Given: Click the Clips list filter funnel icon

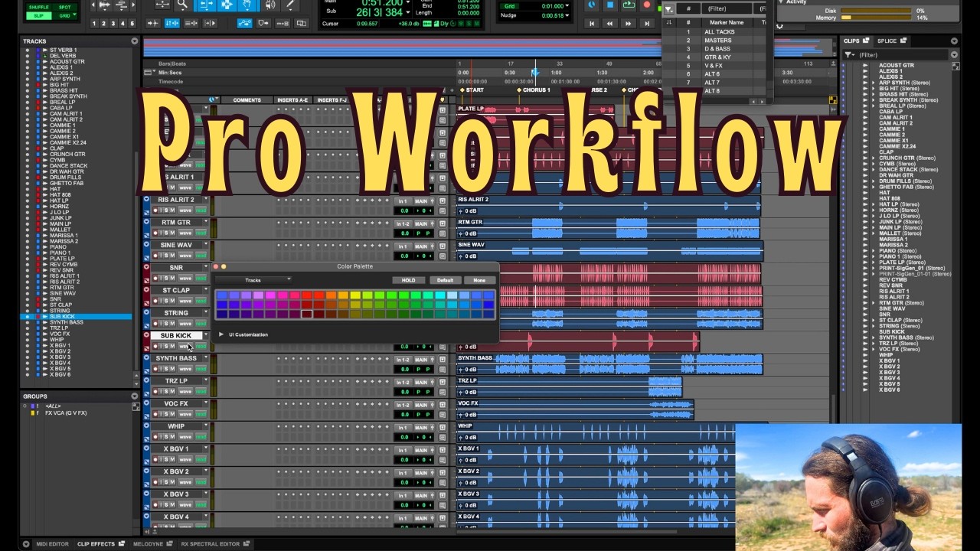Looking at the screenshot, I should tap(848, 55).
